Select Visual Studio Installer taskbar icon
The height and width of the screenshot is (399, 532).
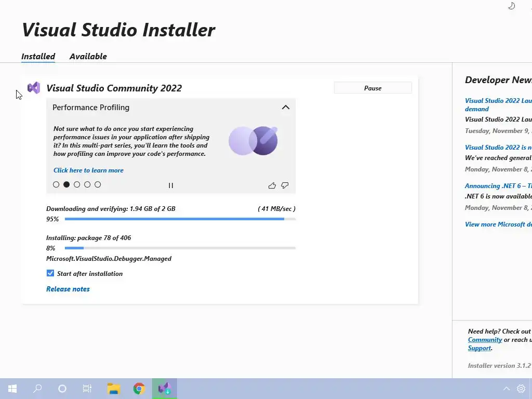[x=165, y=389]
